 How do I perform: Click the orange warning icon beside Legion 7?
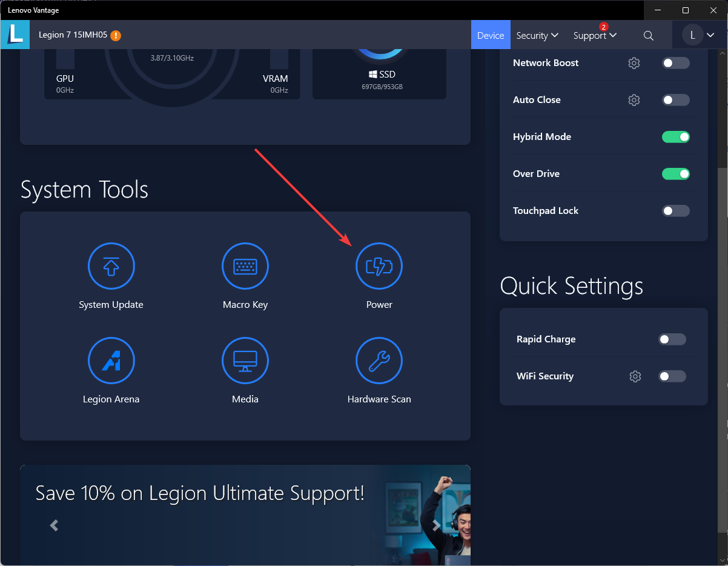click(116, 35)
